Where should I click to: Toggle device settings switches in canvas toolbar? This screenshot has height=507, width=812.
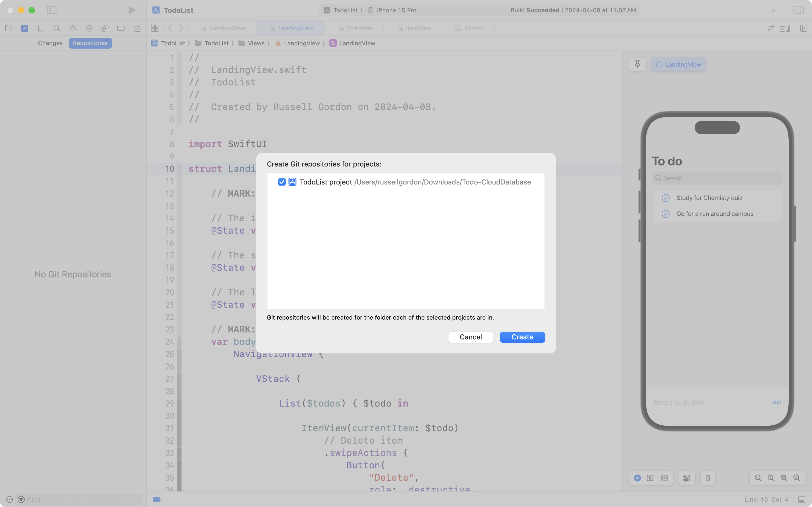pyautogui.click(x=686, y=478)
